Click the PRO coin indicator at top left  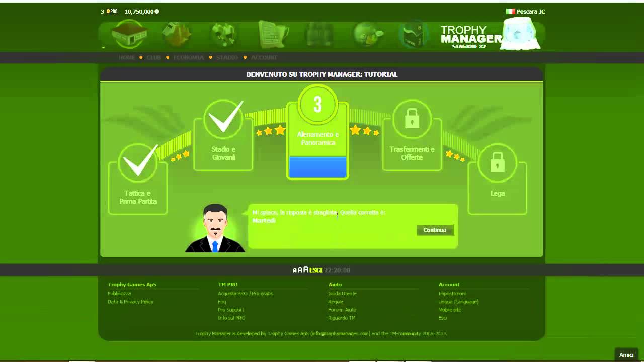(x=112, y=11)
